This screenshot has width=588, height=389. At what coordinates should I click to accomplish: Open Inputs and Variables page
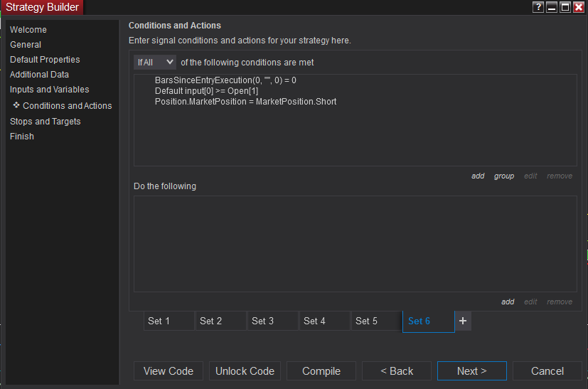50,90
